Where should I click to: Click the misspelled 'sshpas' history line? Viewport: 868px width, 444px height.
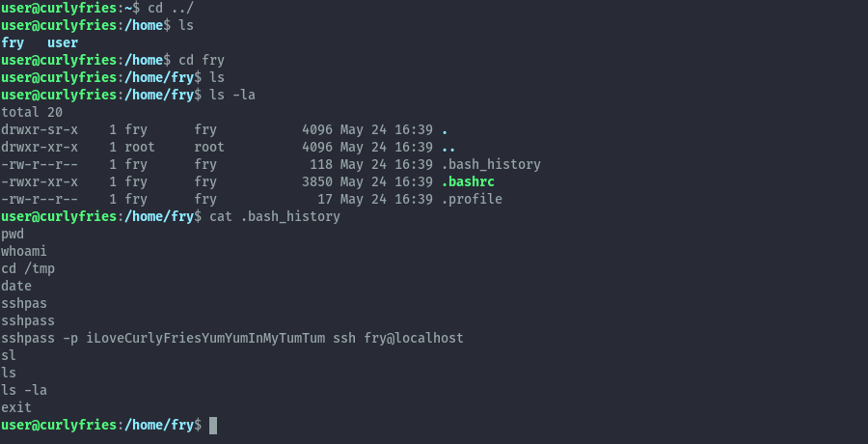coord(24,303)
